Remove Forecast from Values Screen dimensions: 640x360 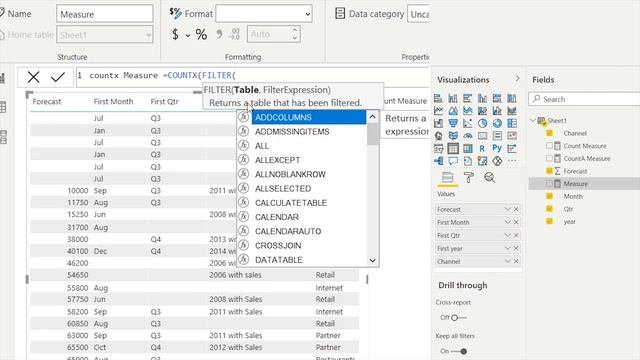pos(516,209)
